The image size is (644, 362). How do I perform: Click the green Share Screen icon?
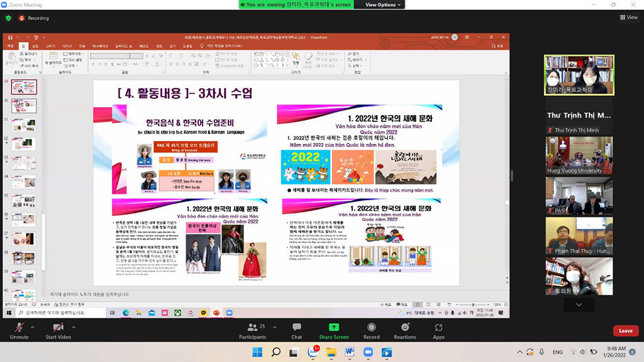[x=334, y=327]
